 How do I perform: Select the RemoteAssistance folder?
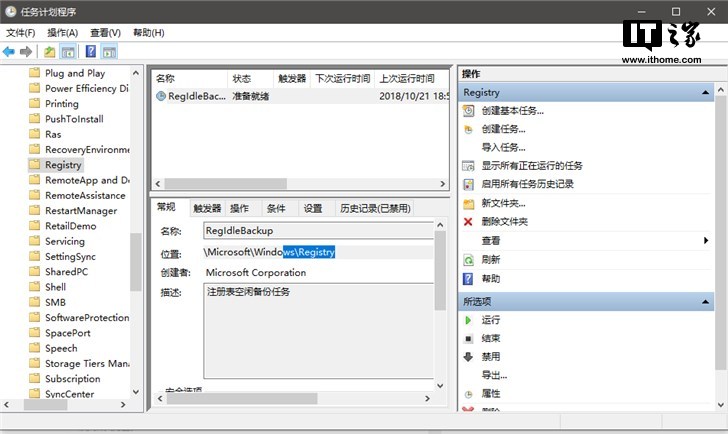pos(85,195)
